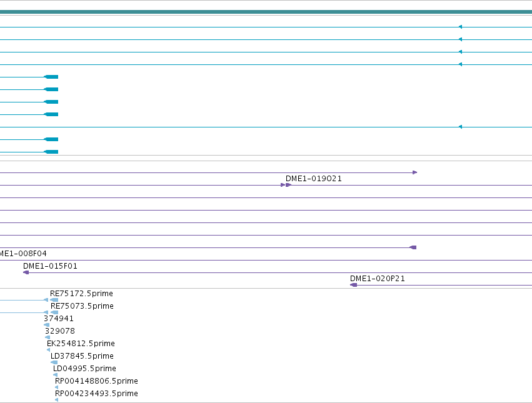Open the RP004234493.5prime label

click(x=96, y=394)
